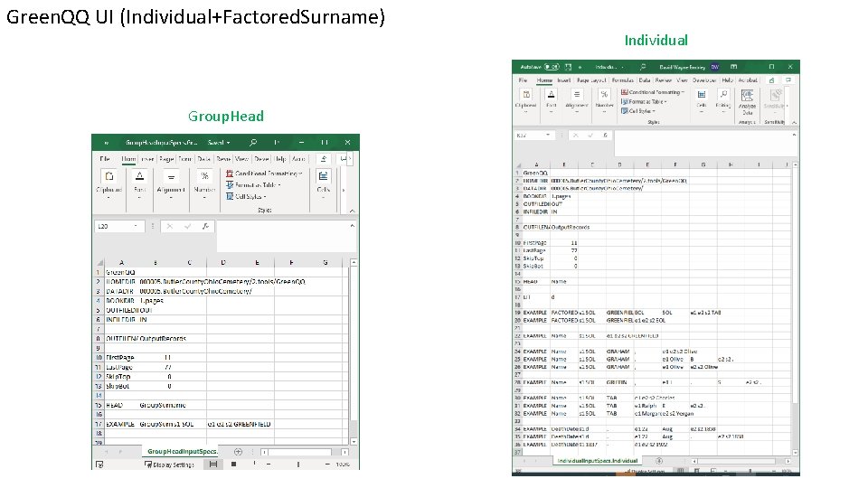Click Cells icon in Individual ribbon
Viewport: 868px width, 488px height.
pos(702,95)
